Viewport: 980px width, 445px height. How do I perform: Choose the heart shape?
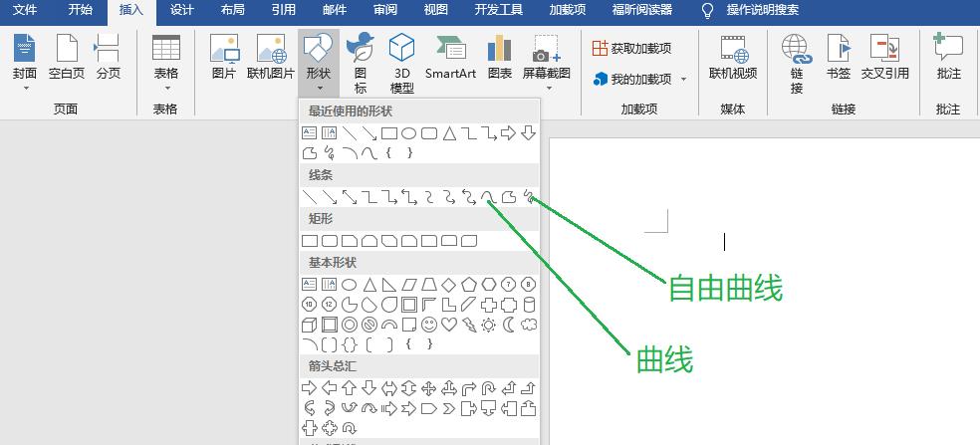coord(449,325)
